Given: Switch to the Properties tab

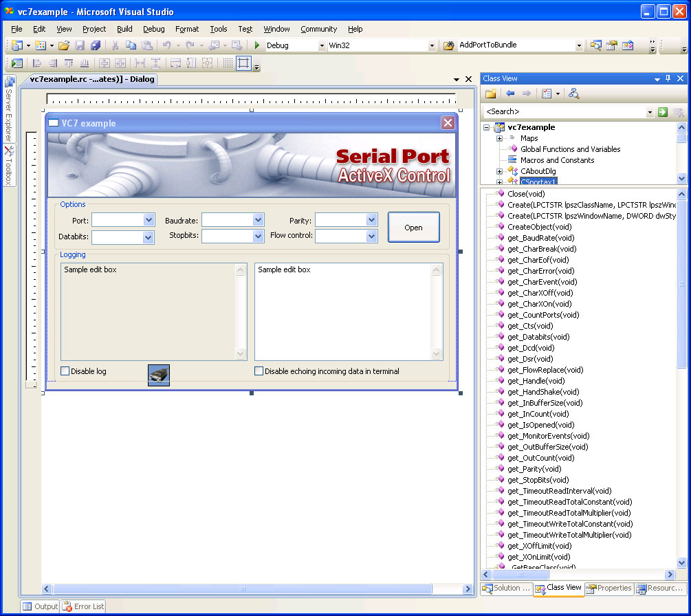Looking at the screenshot, I should click(x=609, y=588).
